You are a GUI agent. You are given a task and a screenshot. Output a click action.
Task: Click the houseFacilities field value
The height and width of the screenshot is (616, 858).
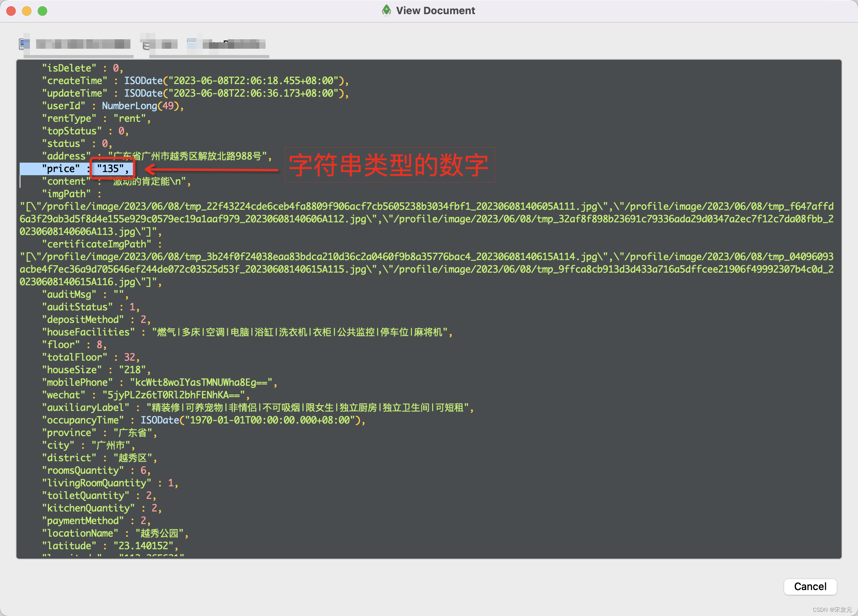coord(302,332)
